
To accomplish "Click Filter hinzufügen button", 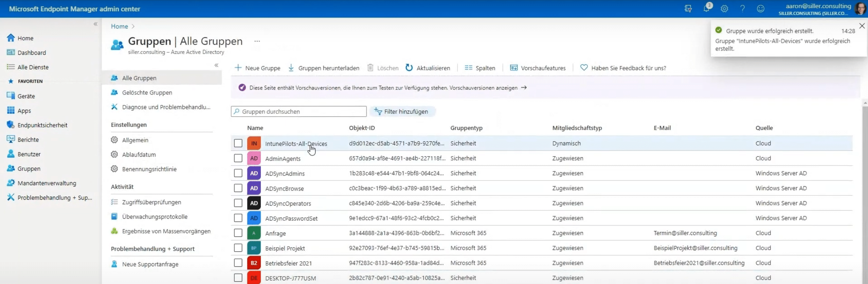I will coord(402,111).
